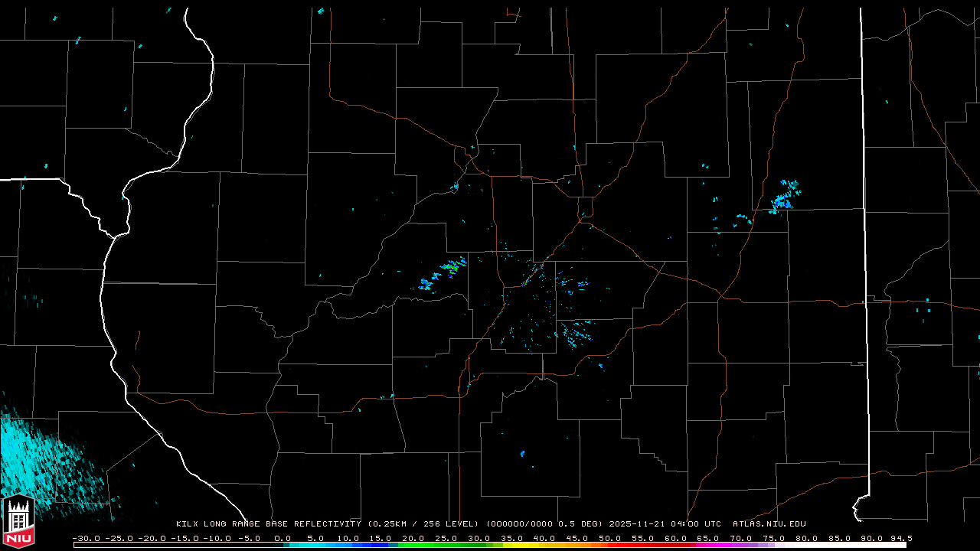This screenshot has height=551, width=980.
Task: Click the blue radar echo cluster in northeast
Action: coord(783,197)
